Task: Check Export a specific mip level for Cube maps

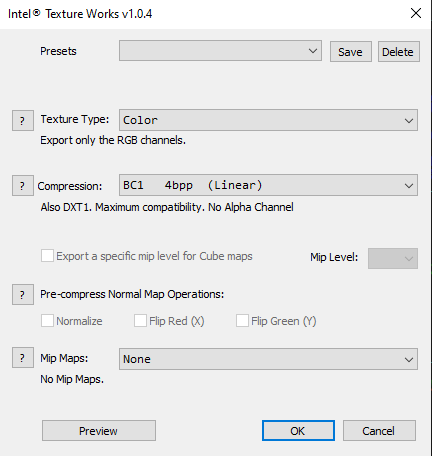Action: [47, 256]
